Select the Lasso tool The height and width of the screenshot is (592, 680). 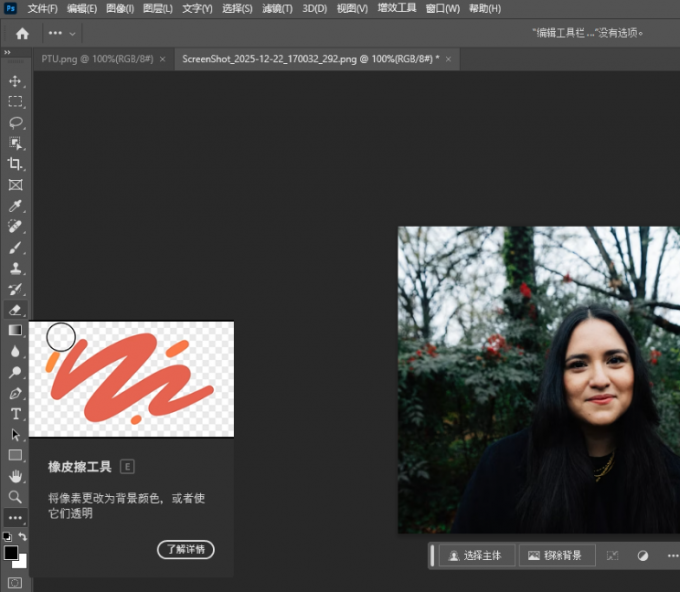coord(15,123)
